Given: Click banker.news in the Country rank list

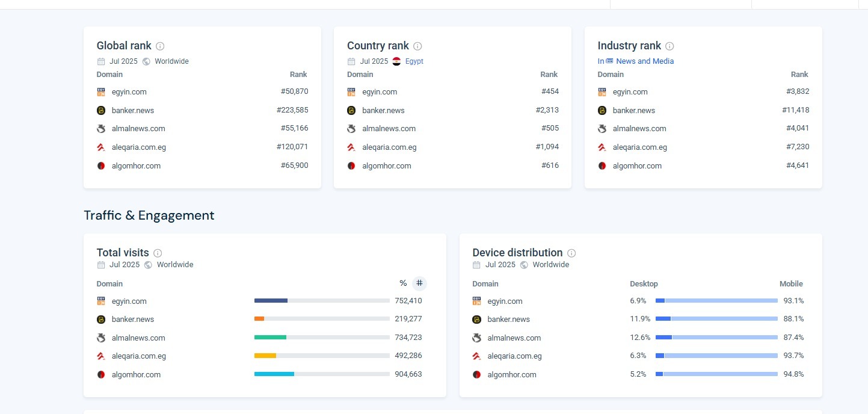Looking at the screenshot, I should click(x=383, y=111).
